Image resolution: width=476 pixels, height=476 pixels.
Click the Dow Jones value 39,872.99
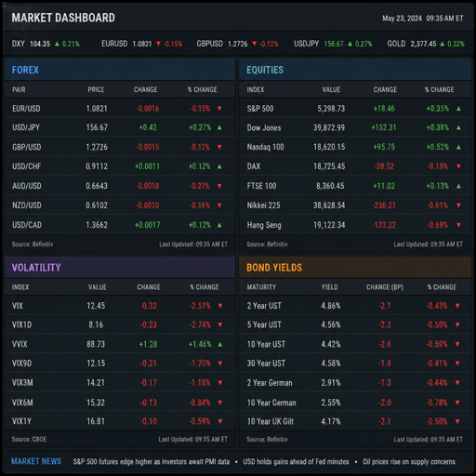coord(329,127)
